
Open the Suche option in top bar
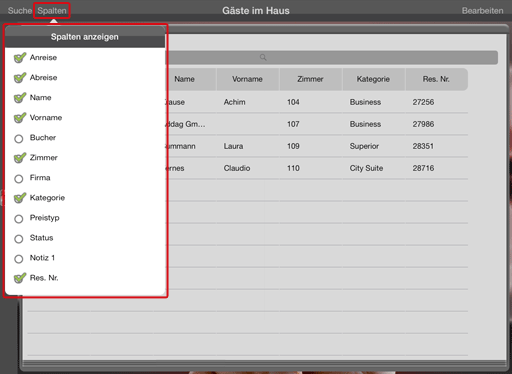pos(20,11)
